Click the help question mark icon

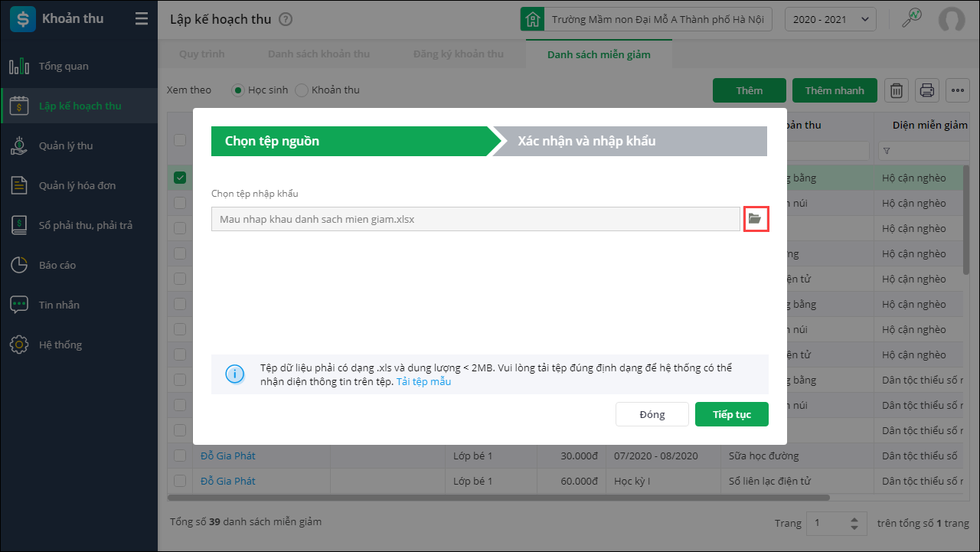pyautogui.click(x=286, y=19)
